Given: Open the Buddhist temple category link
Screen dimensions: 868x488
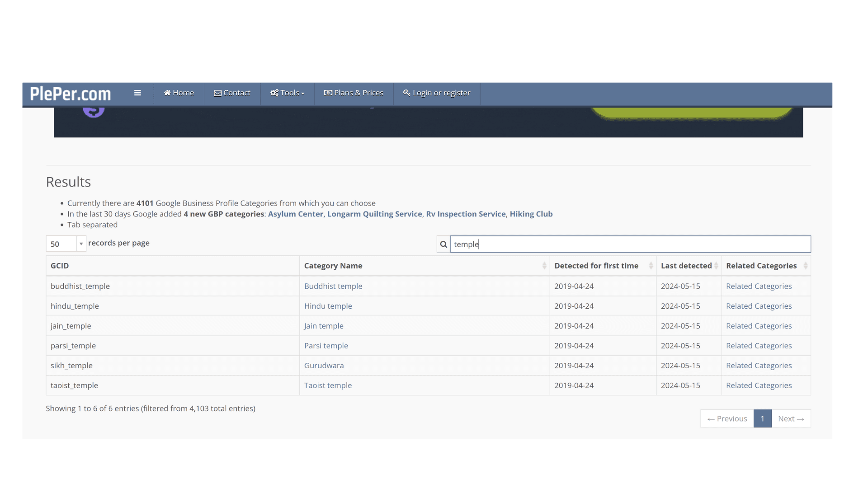Looking at the screenshot, I should (x=333, y=286).
